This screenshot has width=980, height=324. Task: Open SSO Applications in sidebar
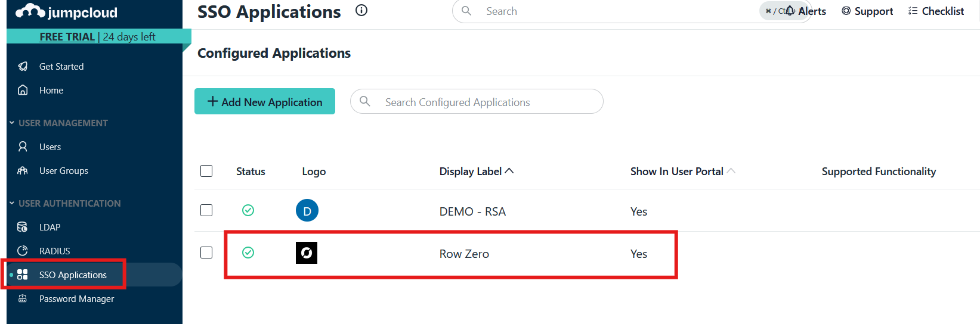pos(73,275)
